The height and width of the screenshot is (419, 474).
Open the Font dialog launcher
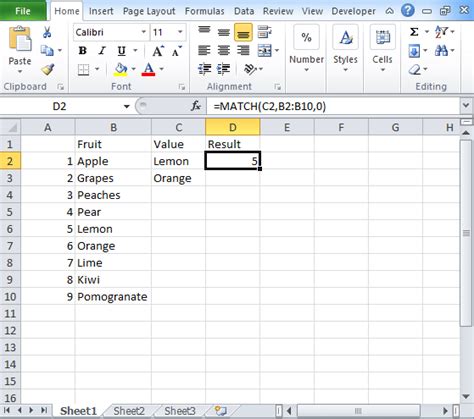coord(182,87)
